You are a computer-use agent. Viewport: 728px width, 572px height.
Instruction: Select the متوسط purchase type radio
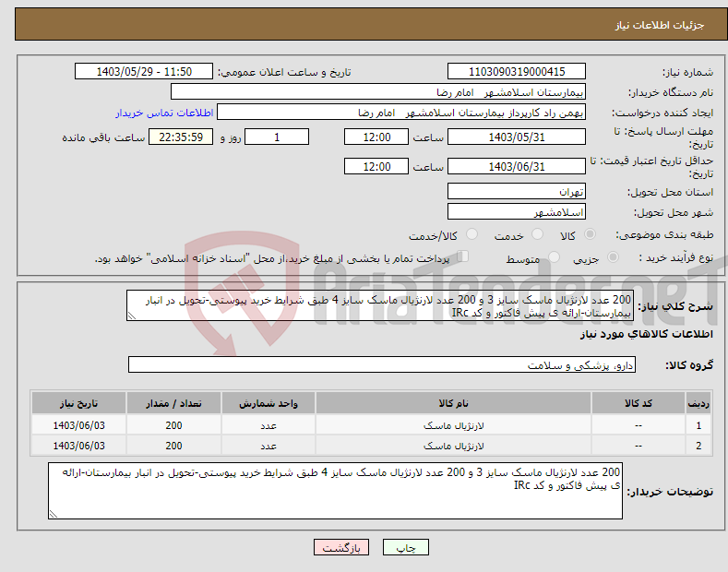tap(554, 257)
